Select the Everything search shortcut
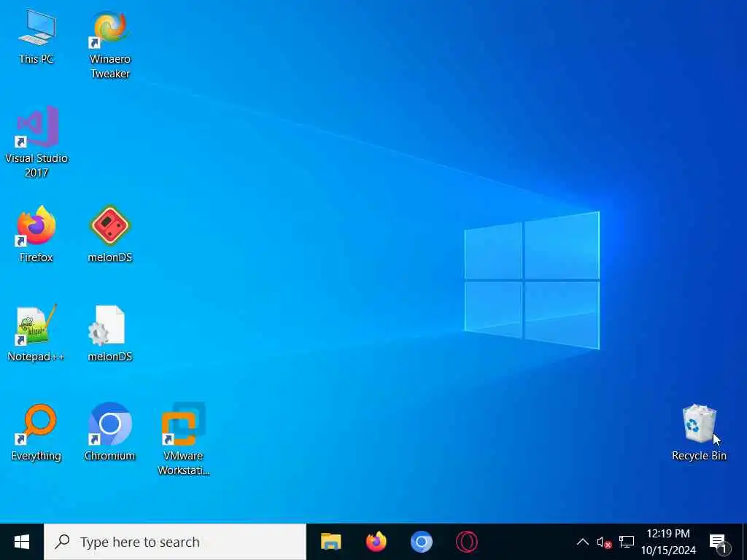 pos(36,432)
